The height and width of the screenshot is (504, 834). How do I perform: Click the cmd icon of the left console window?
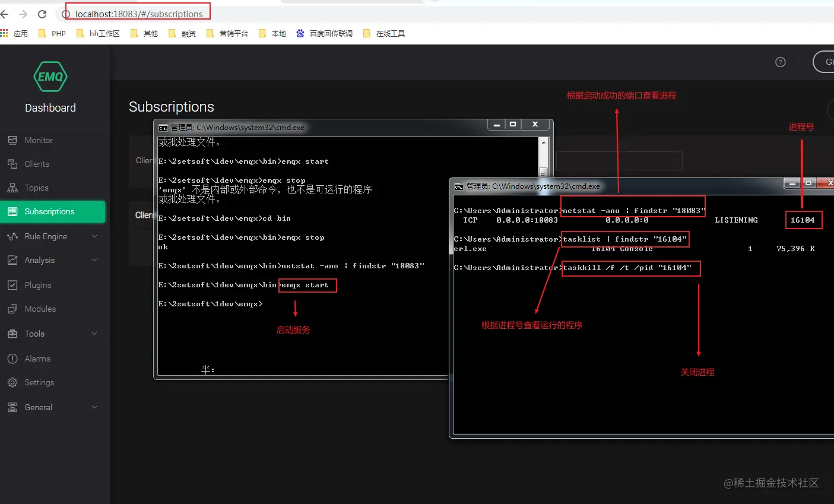[x=163, y=127]
